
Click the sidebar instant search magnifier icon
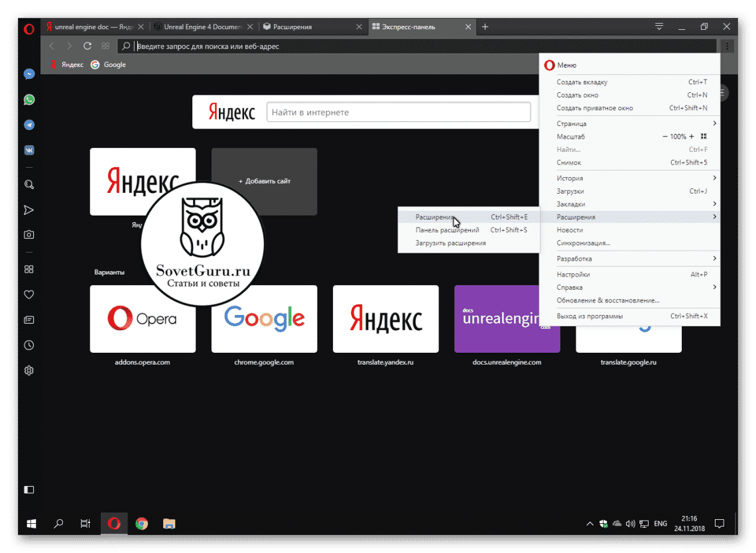pyautogui.click(x=29, y=184)
